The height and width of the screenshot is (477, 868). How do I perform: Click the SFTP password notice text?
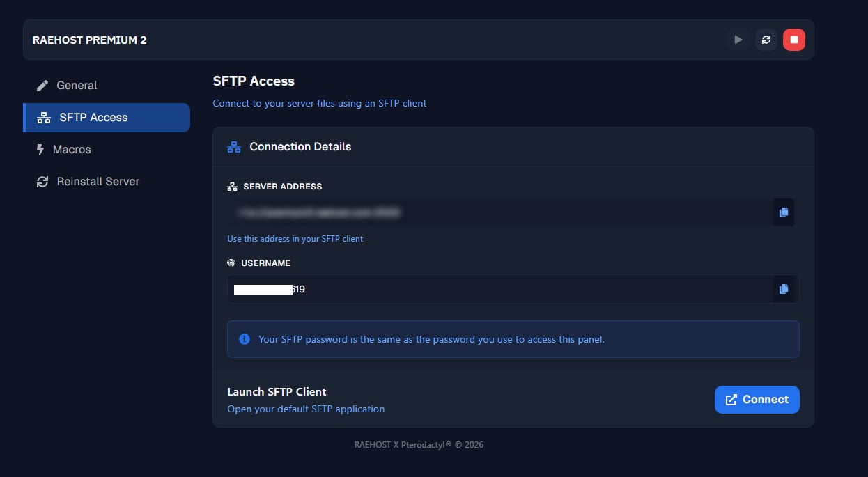[431, 339]
